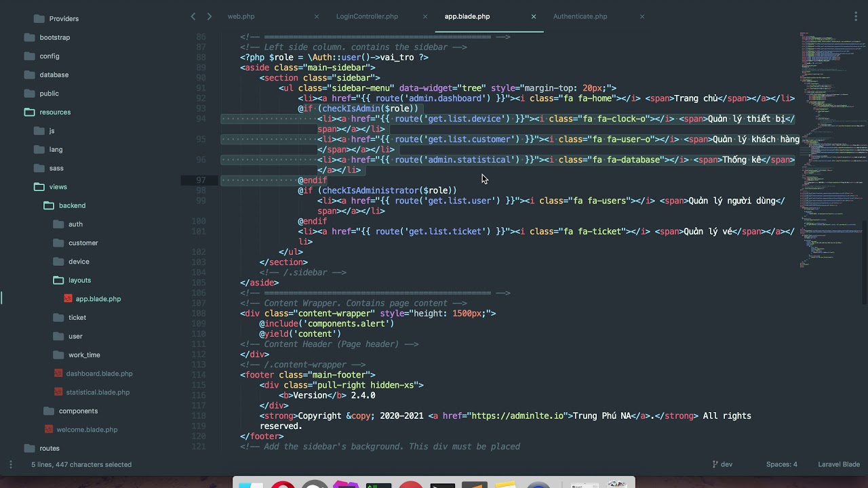Click the file icon beside welcome.blade.php
The width and height of the screenshot is (868, 488).
pyautogui.click(x=49, y=429)
